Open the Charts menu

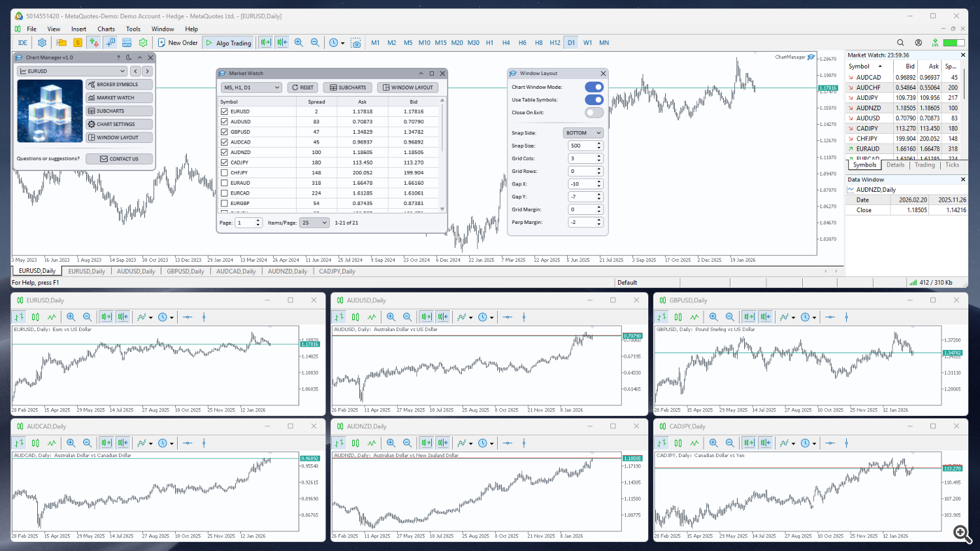[106, 29]
